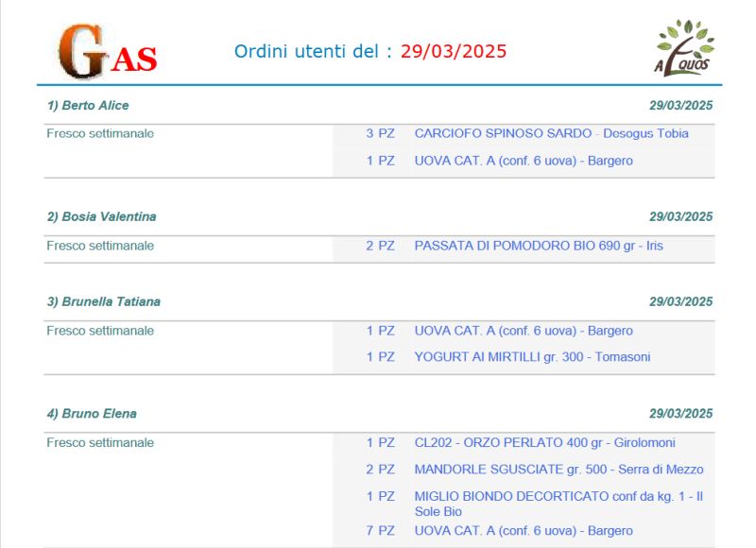Screen dimensions: 756x548
Task: Select CL202 ORZO PERLATO 400 gr item
Action: point(544,442)
